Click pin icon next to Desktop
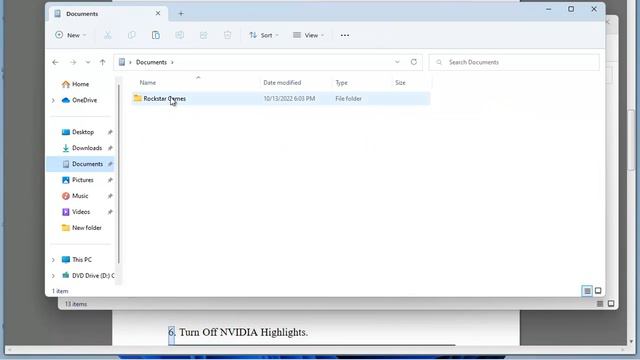640x360 pixels. [x=110, y=132]
